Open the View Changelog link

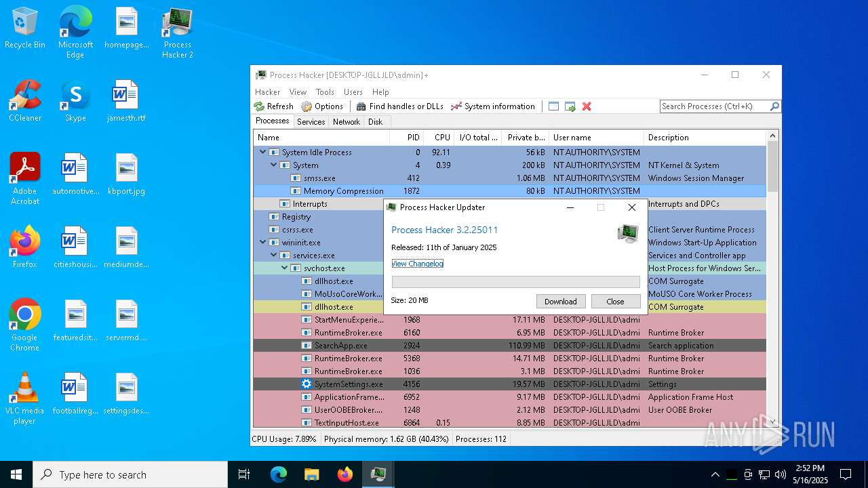(418, 264)
